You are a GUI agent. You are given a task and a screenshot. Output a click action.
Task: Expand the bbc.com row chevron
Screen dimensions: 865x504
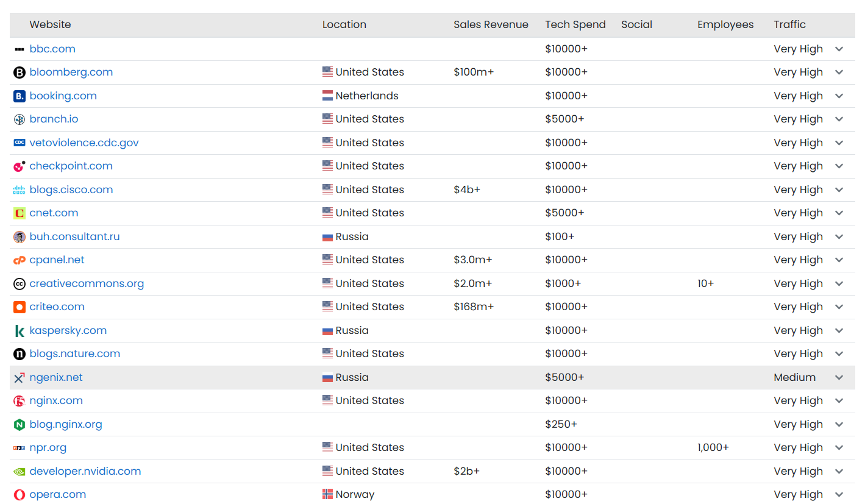pos(839,49)
